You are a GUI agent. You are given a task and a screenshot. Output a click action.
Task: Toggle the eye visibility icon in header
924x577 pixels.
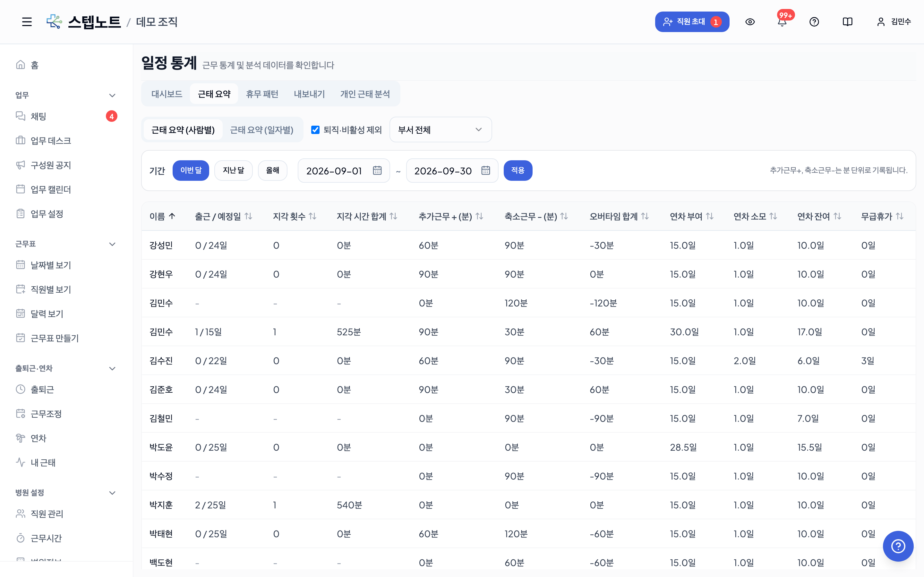point(750,22)
